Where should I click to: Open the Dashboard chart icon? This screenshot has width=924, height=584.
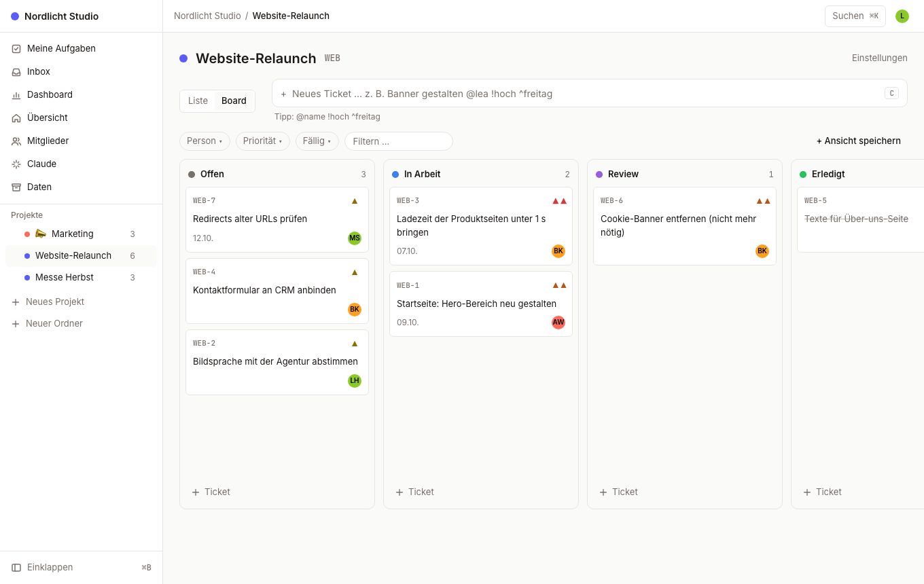point(16,95)
